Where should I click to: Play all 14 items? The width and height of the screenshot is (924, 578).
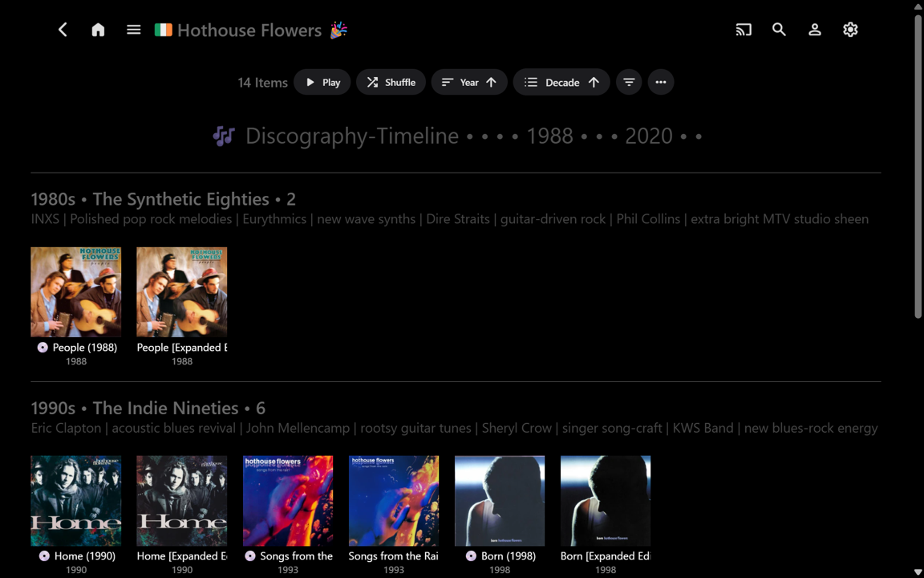point(322,82)
